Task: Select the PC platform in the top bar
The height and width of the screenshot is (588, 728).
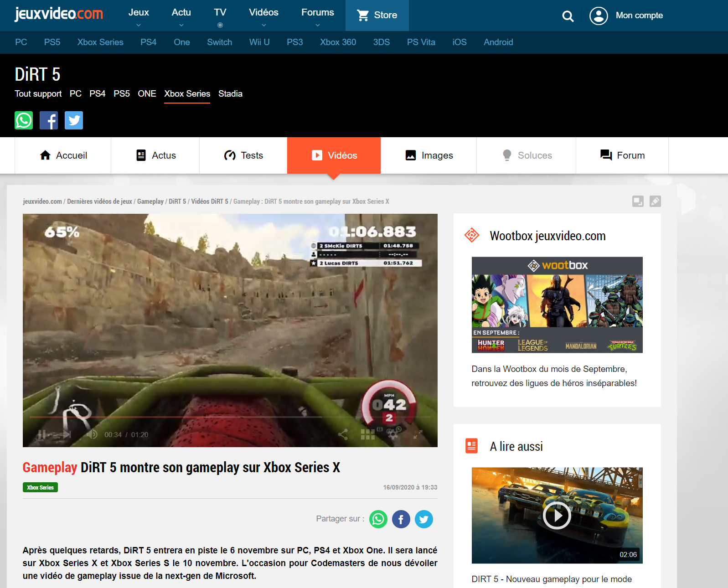Action: (x=21, y=42)
